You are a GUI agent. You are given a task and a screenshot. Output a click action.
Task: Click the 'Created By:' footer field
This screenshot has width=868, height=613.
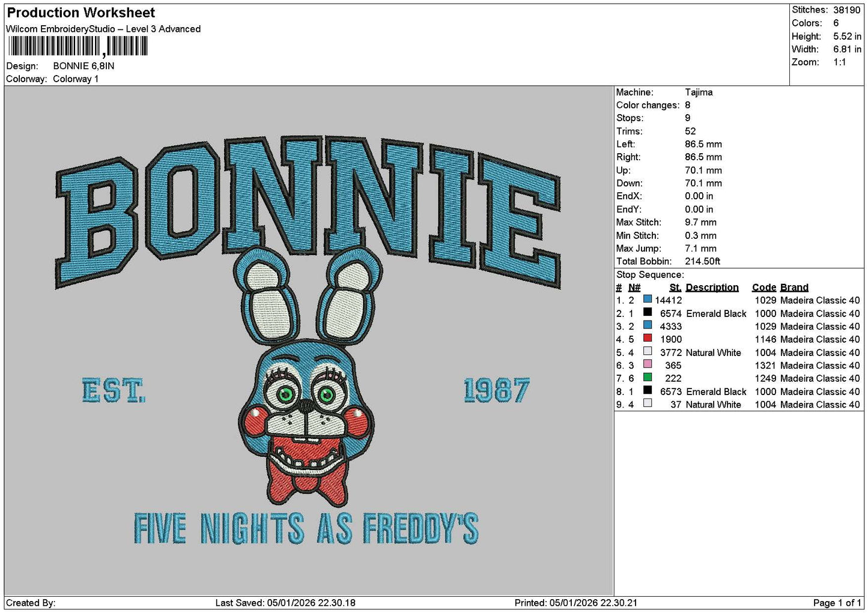point(31,603)
